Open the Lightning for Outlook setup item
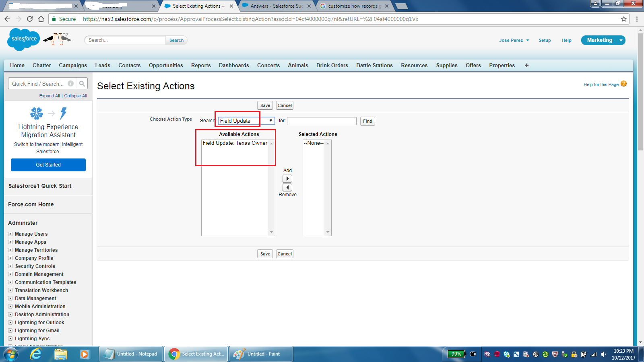Image resolution: width=644 pixels, height=362 pixels. click(x=39, y=323)
